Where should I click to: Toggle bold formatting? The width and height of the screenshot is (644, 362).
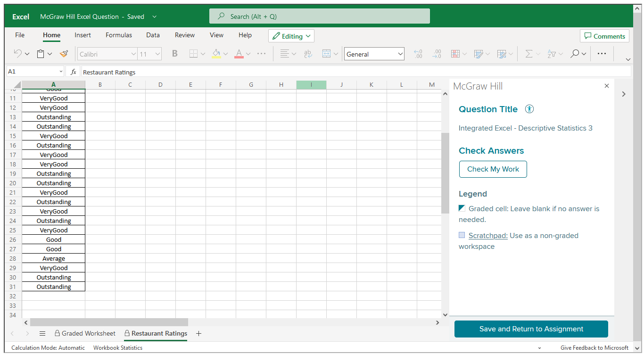point(175,54)
